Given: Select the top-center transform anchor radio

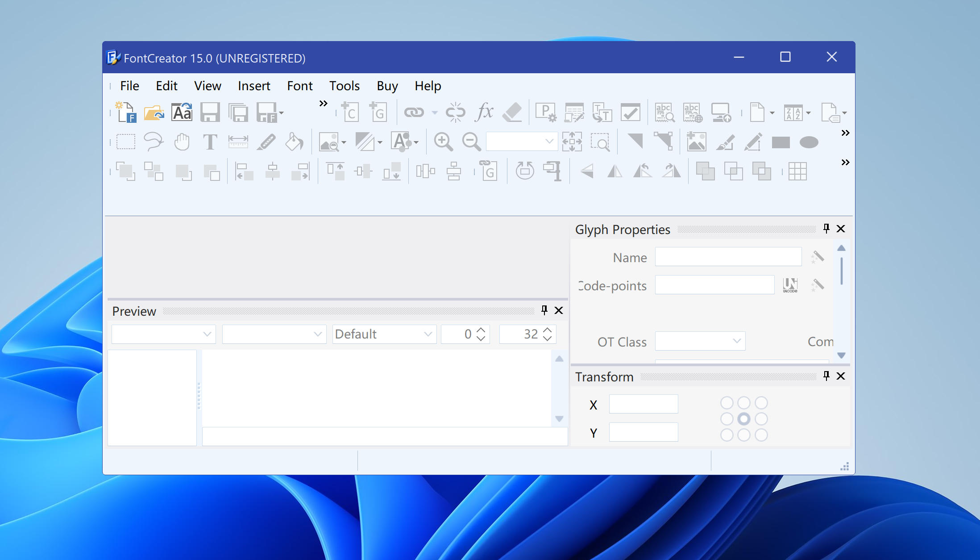Looking at the screenshot, I should (x=744, y=403).
